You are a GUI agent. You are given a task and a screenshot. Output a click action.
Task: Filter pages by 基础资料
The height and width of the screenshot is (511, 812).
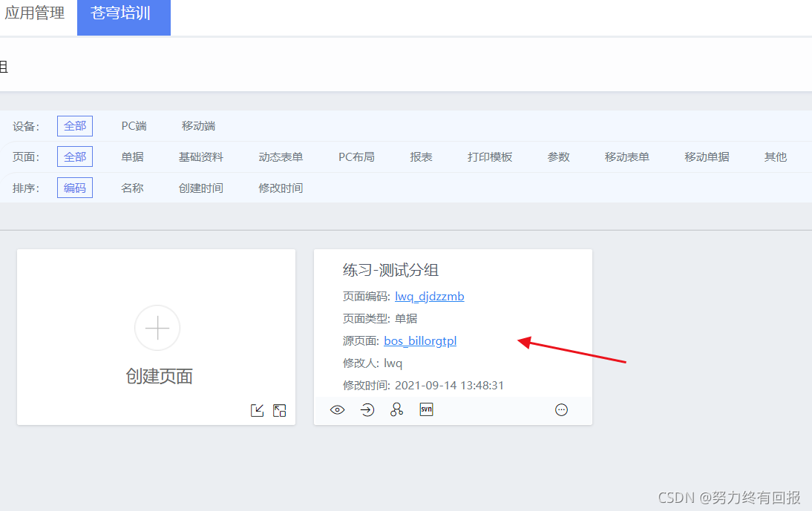click(x=201, y=157)
